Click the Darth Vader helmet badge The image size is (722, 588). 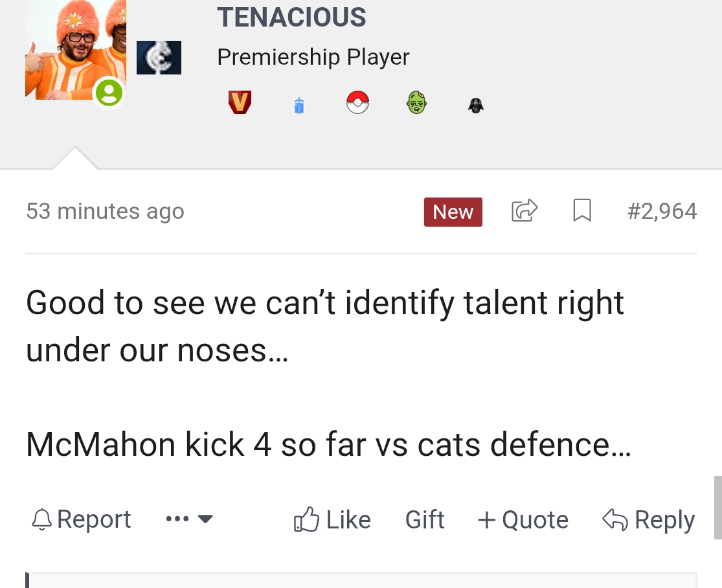(x=476, y=106)
